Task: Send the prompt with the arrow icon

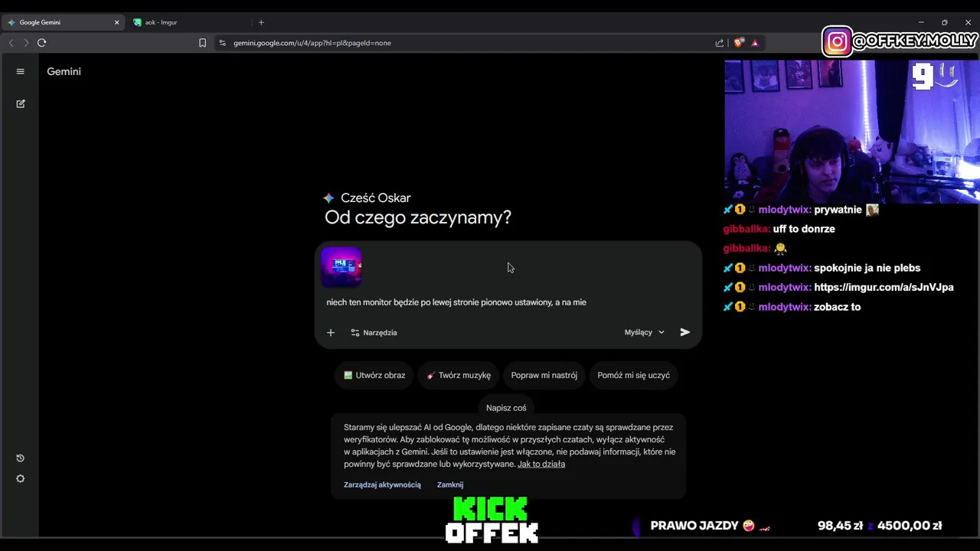Action: (x=685, y=332)
